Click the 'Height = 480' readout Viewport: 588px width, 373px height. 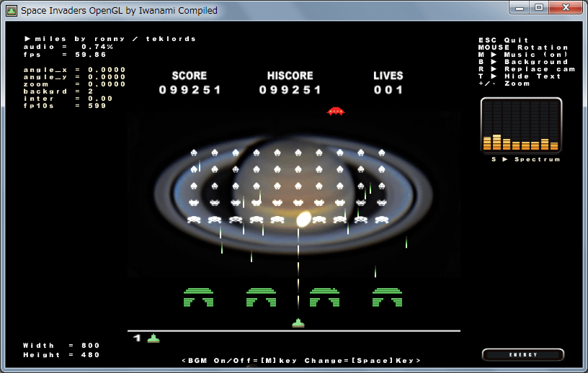[61, 354]
